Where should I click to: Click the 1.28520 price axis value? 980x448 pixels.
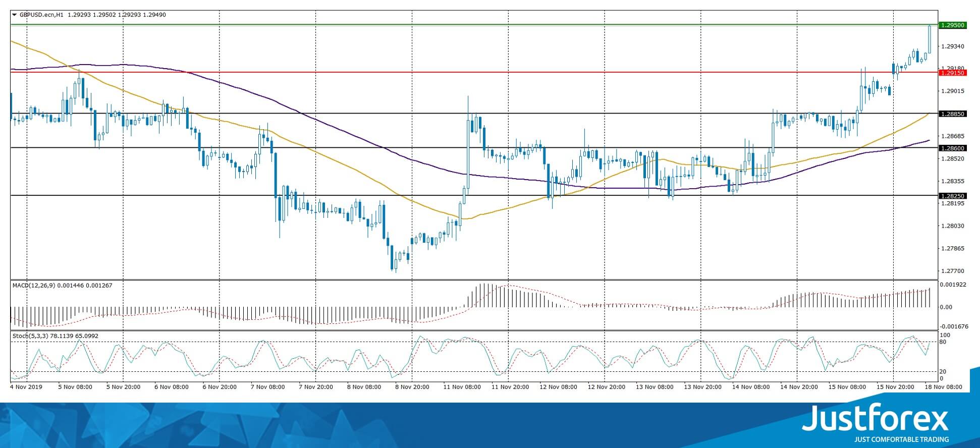coord(952,158)
